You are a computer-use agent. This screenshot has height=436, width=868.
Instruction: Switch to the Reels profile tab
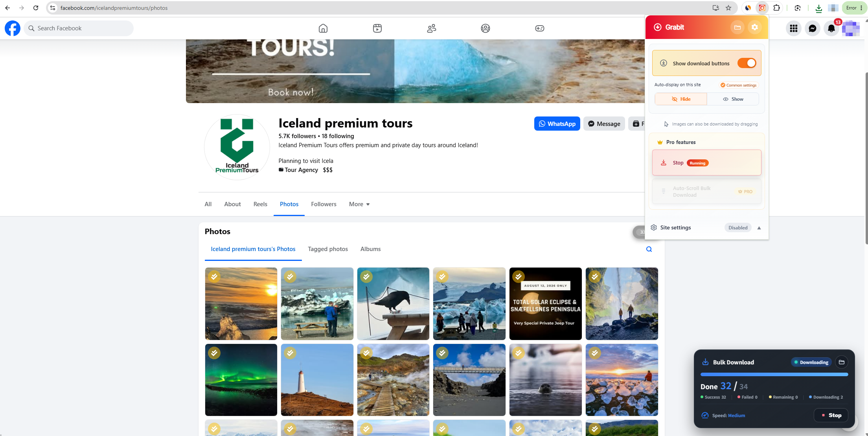pos(260,204)
